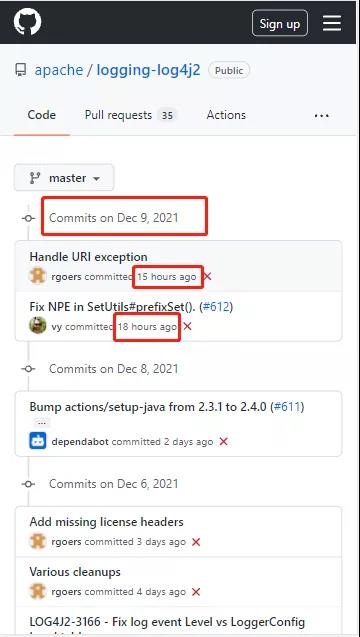Open pull request #612 link
Image resolution: width=360 pixels, height=637 pixels.
pyautogui.click(x=216, y=307)
